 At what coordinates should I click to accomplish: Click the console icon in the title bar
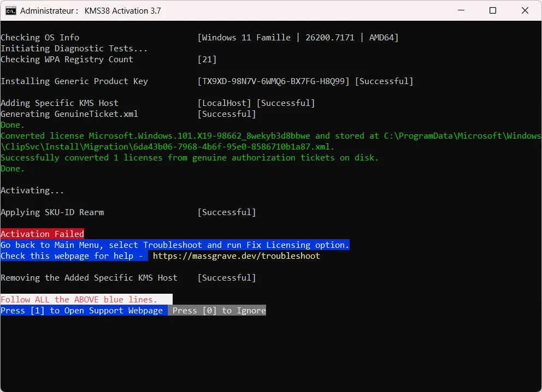[10, 10]
